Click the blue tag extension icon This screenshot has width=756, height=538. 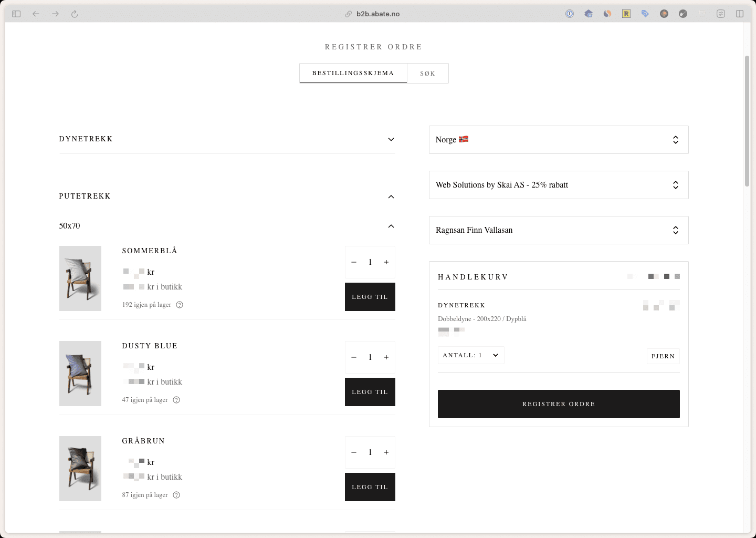[x=645, y=14]
